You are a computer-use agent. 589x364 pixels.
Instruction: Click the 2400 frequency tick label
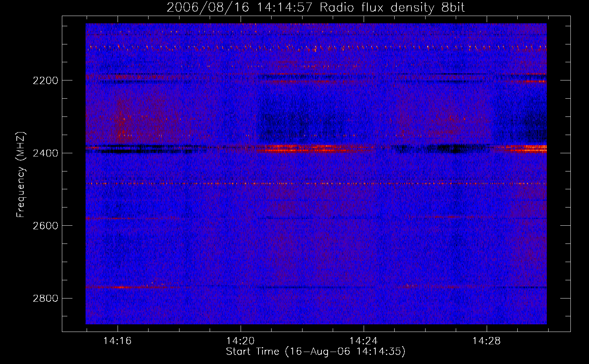[46, 153]
